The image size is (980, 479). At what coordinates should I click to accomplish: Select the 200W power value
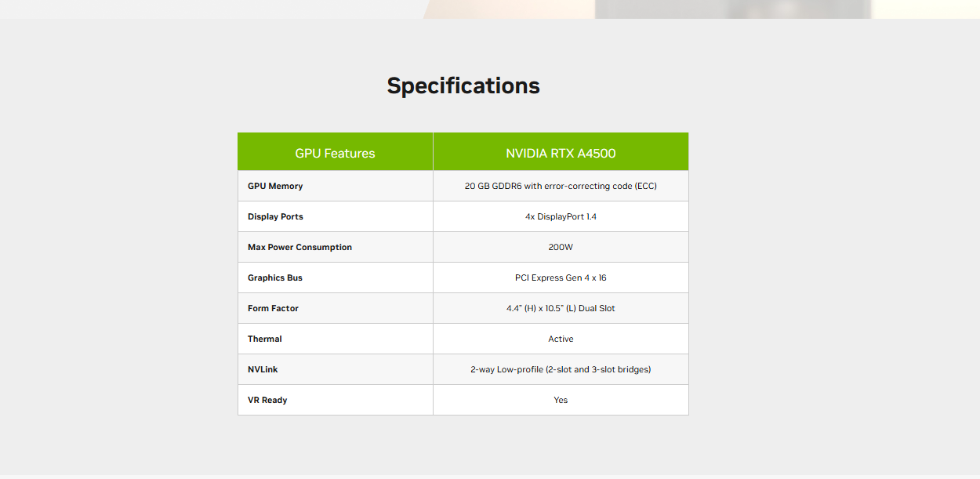coord(561,247)
